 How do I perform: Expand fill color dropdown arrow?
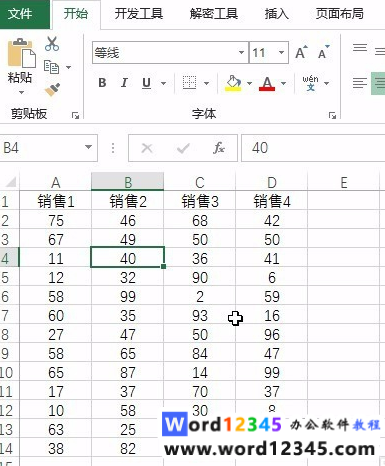point(249,83)
